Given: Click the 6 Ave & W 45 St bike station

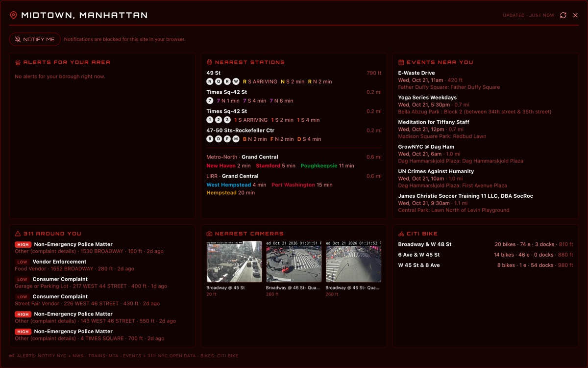Looking at the screenshot, I should pyautogui.click(x=419, y=255).
